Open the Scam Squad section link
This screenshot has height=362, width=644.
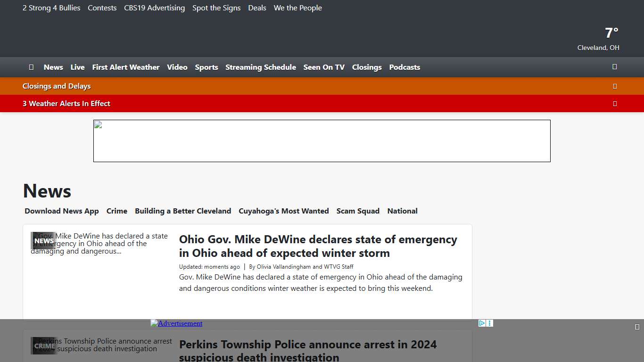(x=358, y=211)
